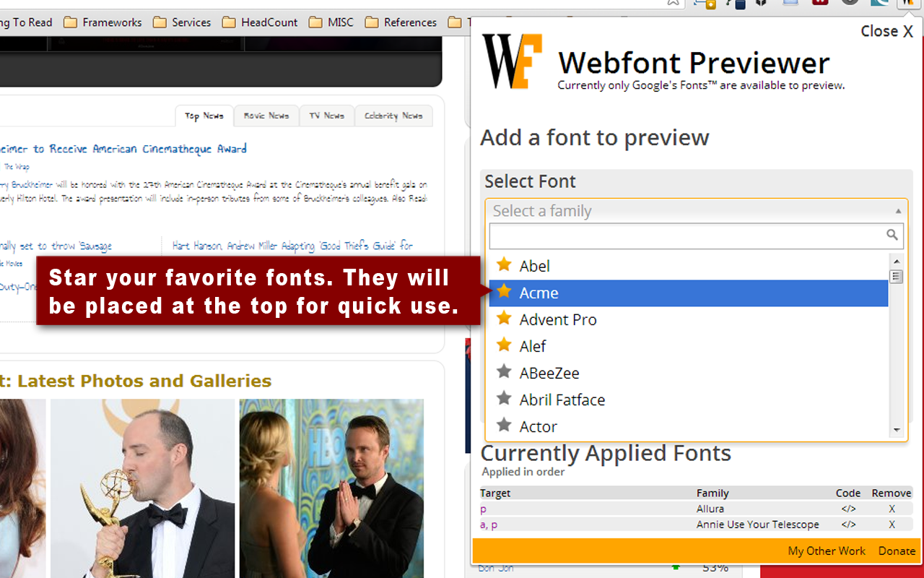Open the HeadCount bookmarks folder
The image size is (924, 578).
pyautogui.click(x=261, y=22)
